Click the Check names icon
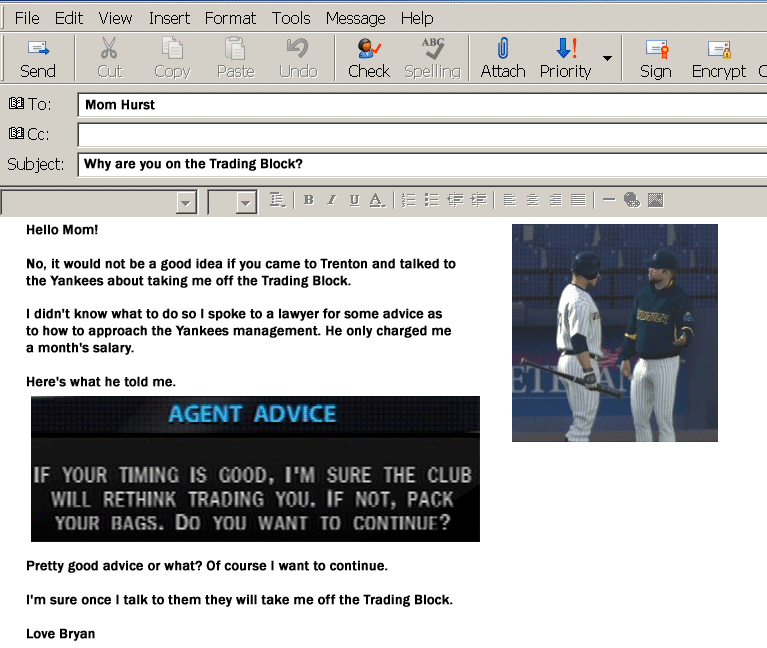Viewport: 767px width, 648px height. pos(368,48)
